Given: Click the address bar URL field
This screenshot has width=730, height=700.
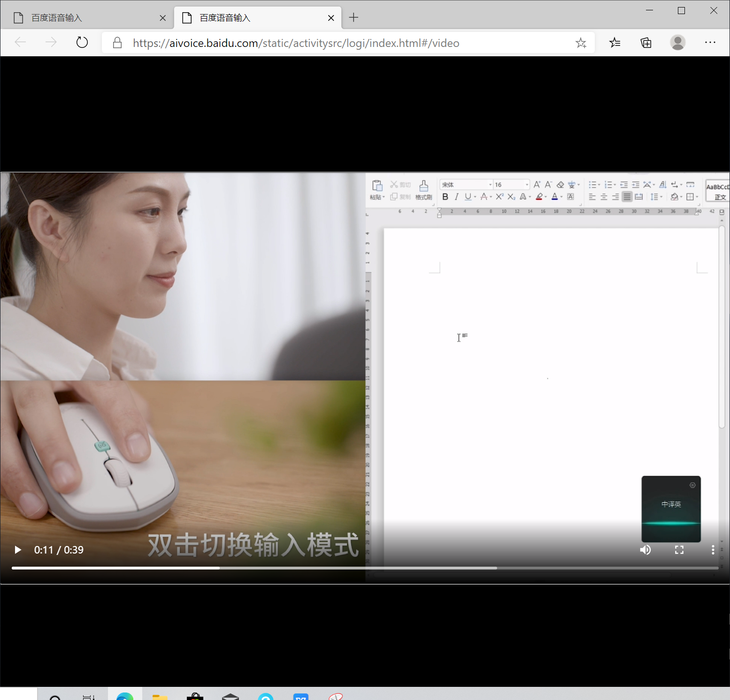Looking at the screenshot, I should (x=340, y=43).
